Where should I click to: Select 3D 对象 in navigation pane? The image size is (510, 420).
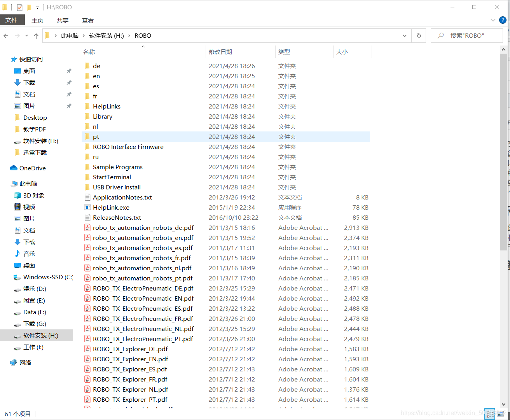coord(34,196)
